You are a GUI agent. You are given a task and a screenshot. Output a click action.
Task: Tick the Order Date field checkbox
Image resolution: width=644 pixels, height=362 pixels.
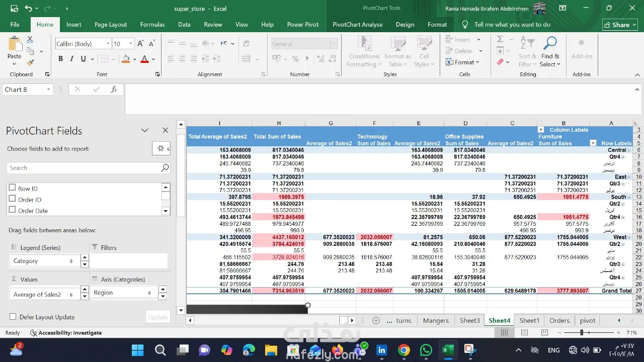pyautogui.click(x=13, y=210)
